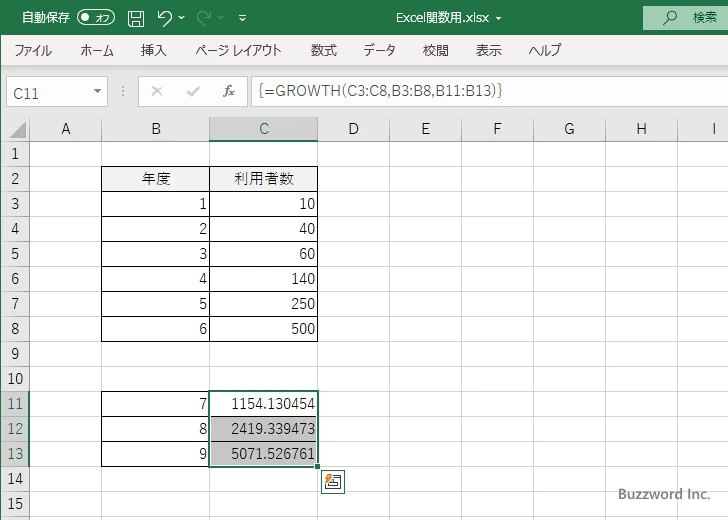Select row 2 header
This screenshot has width=728, height=520.
tap(15, 179)
